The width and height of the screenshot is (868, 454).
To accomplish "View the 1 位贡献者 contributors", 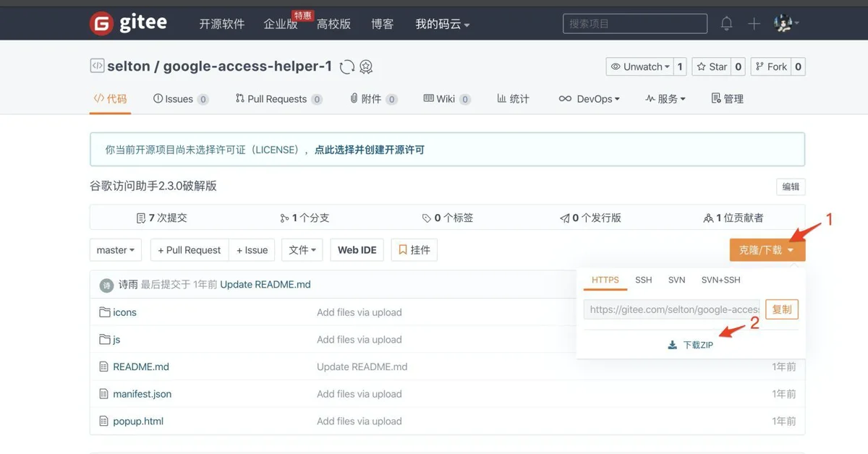I will click(x=733, y=218).
